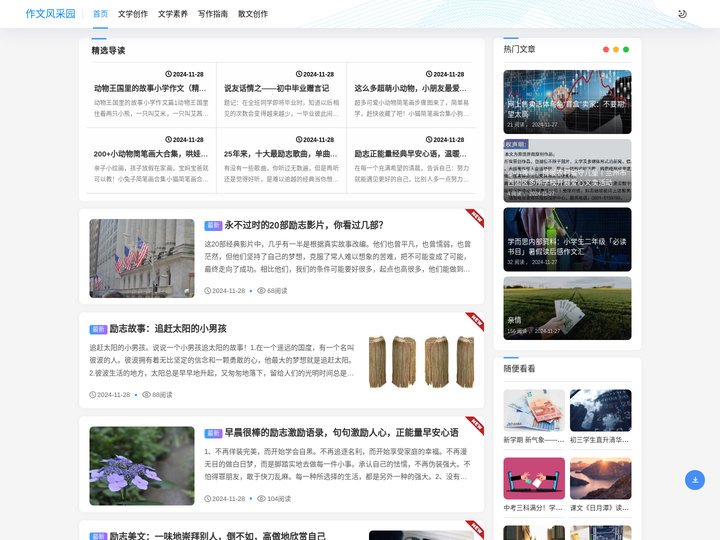720x540 pixels.
Task: Open building with flags thumbnail
Action: click(x=142, y=259)
